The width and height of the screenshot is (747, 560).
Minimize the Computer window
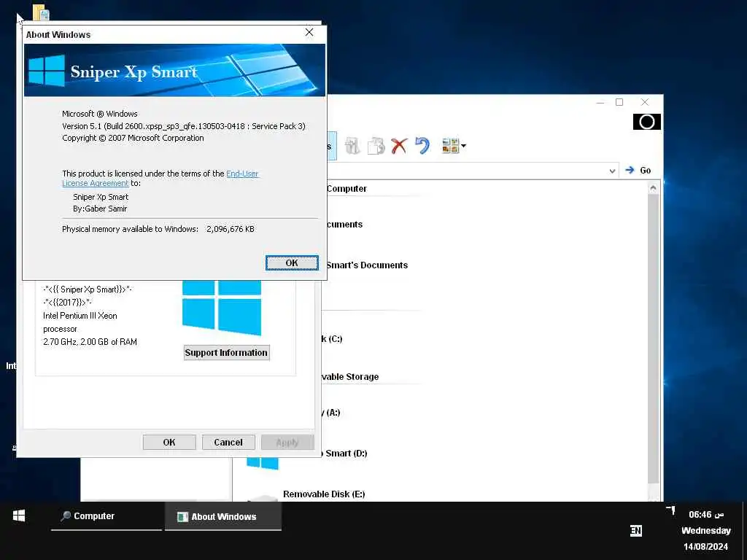(x=600, y=102)
